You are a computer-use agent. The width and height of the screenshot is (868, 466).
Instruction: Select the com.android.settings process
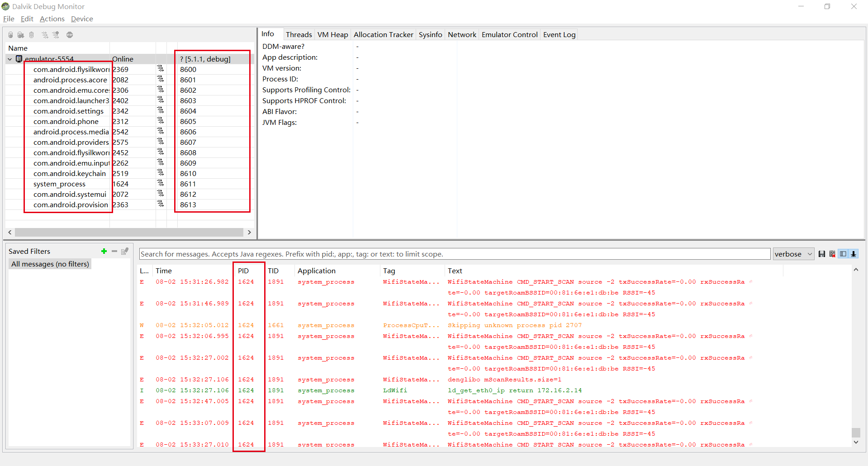coord(68,111)
